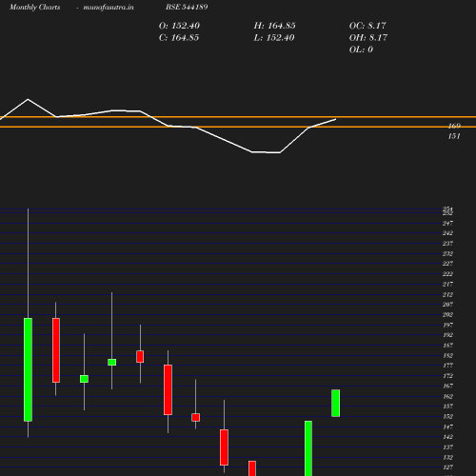Click the price axis label '232'

(x=447, y=253)
